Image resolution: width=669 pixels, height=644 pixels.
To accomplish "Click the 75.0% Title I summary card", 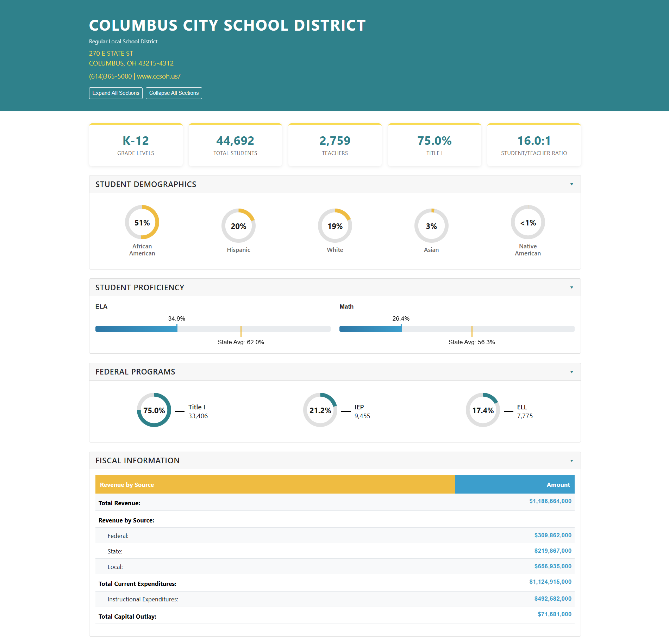I will [434, 145].
